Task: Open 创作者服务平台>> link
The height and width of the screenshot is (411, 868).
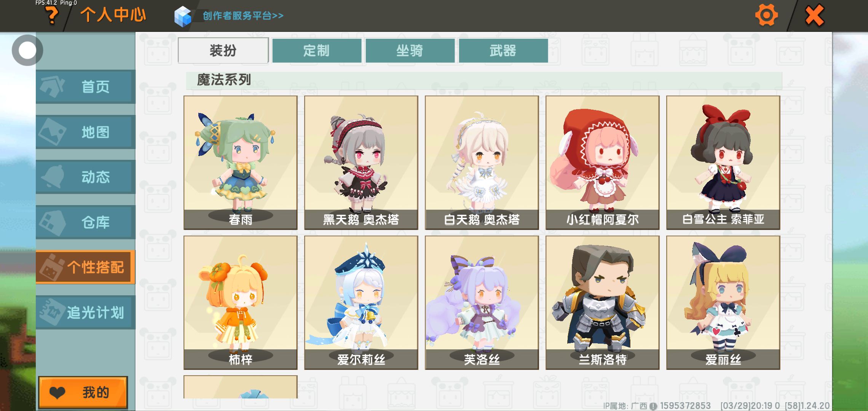Action: [243, 16]
